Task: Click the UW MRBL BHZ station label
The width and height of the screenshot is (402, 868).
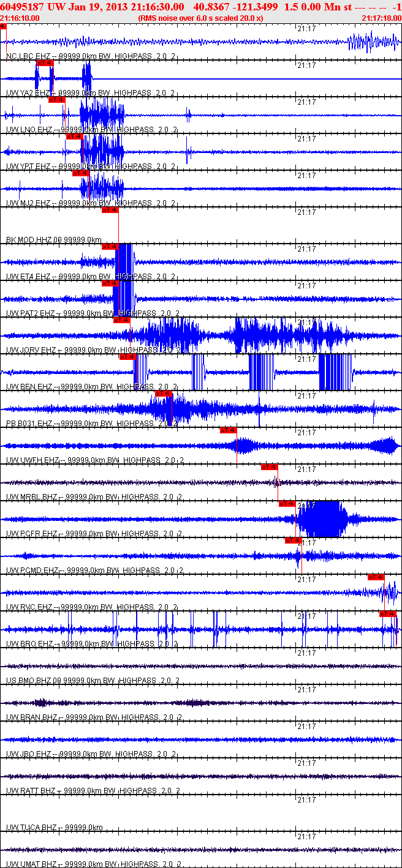Action: click(94, 497)
